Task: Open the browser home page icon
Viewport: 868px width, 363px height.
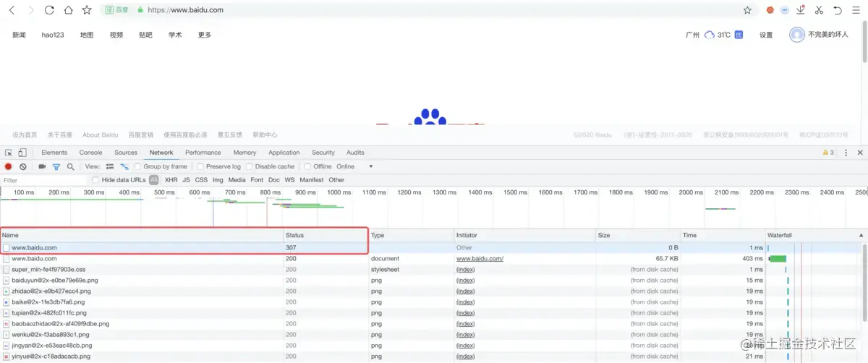Action: click(68, 10)
